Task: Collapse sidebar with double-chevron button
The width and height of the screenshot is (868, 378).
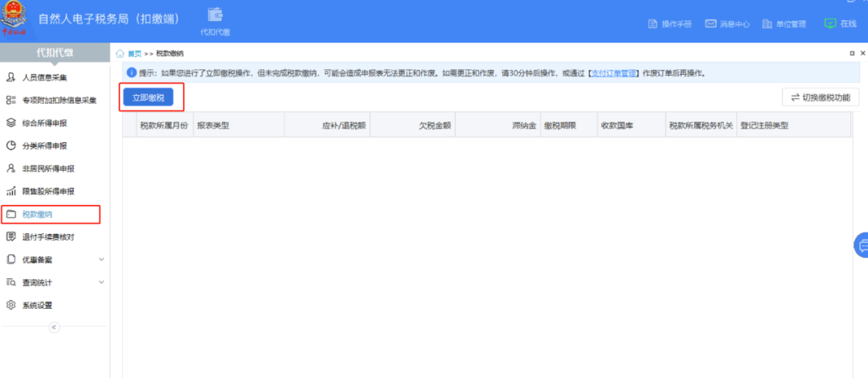Action: tap(55, 327)
